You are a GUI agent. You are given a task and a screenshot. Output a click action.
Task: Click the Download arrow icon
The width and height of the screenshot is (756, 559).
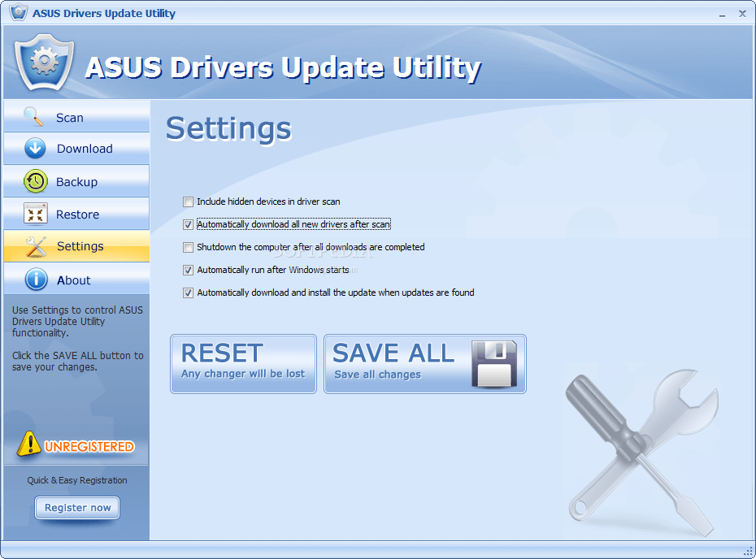34,149
